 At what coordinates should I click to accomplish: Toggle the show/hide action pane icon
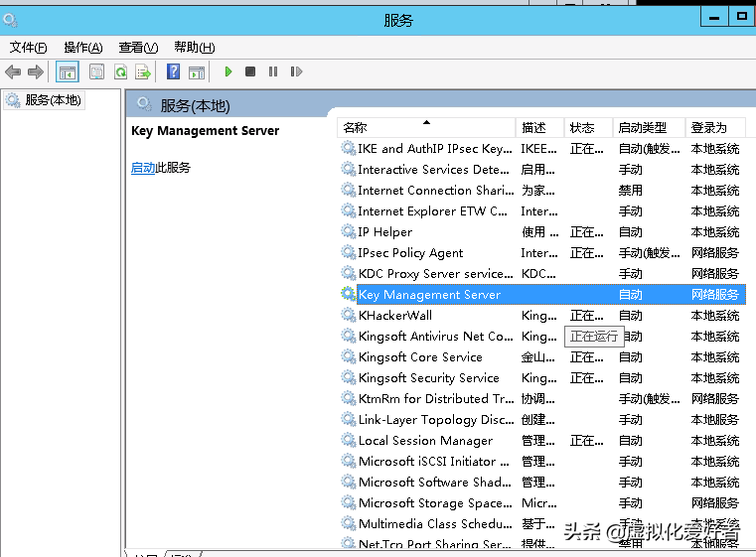click(197, 72)
